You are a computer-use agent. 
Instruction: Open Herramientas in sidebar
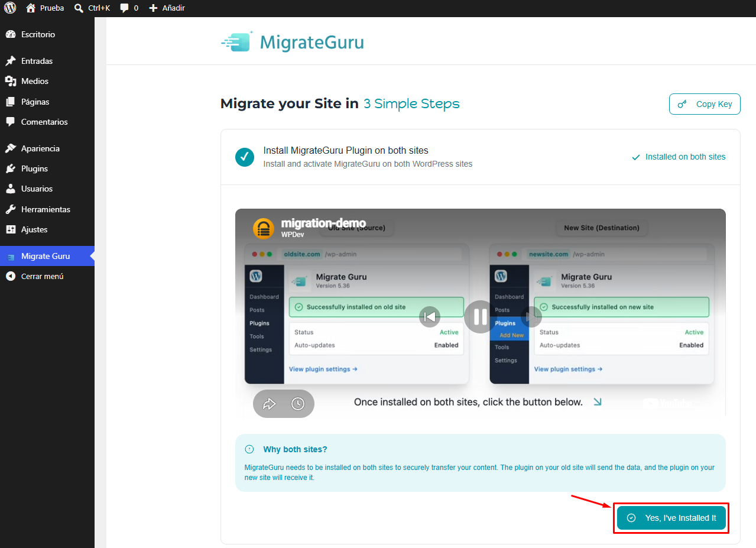(x=47, y=209)
